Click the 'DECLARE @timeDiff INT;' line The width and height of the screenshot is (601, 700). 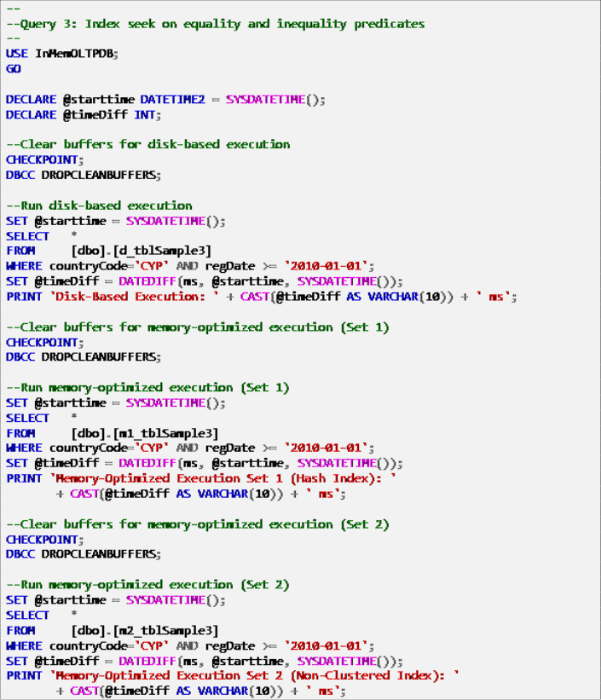click(84, 115)
